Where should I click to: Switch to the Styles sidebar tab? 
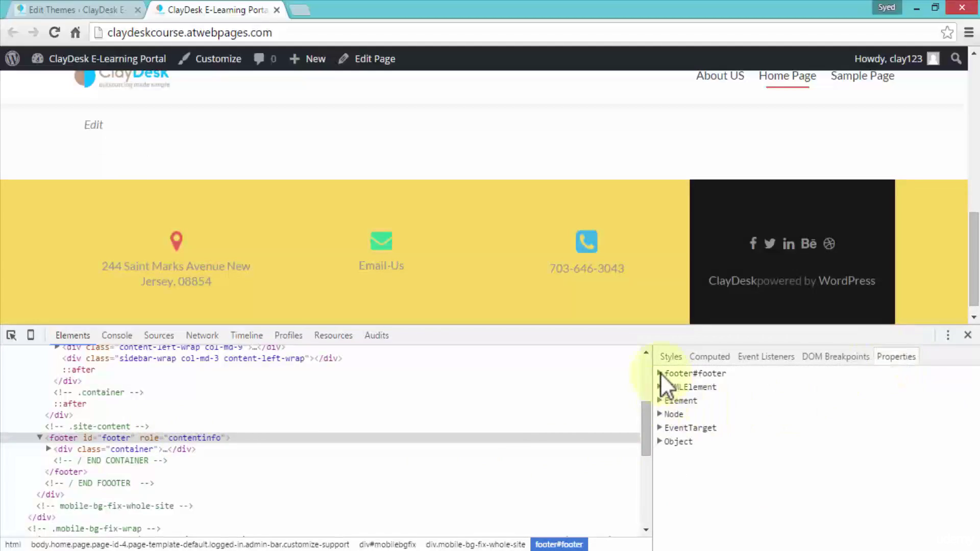tap(671, 357)
